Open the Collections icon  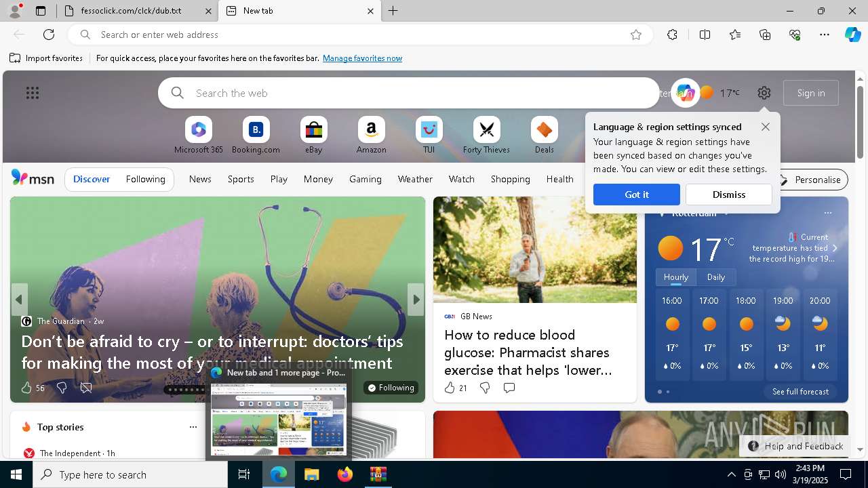(x=765, y=35)
